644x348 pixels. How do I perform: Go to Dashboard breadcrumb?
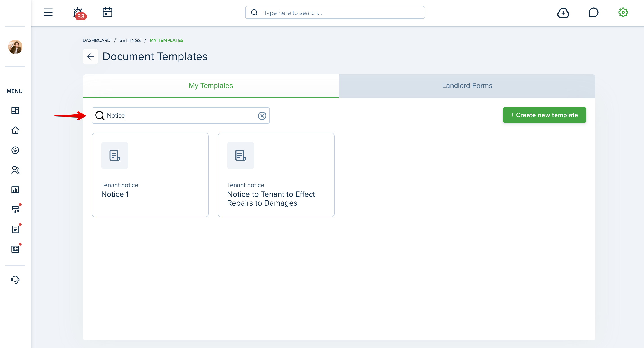[x=96, y=40]
